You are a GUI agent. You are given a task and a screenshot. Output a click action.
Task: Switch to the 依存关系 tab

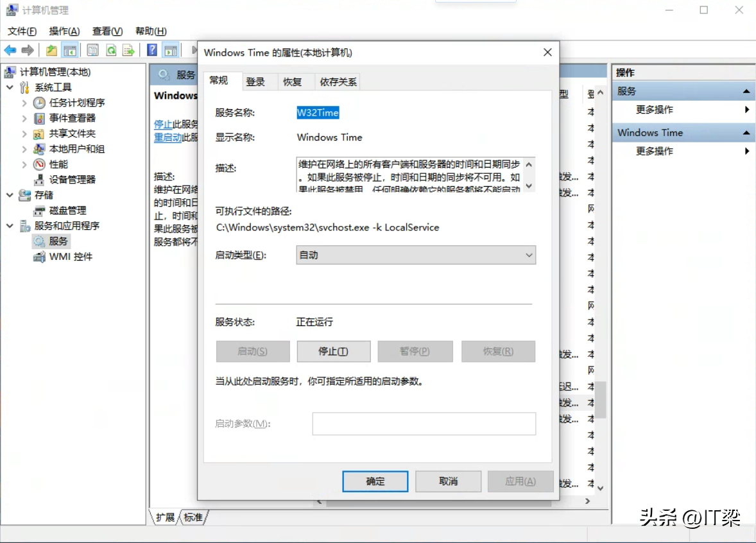(x=338, y=82)
